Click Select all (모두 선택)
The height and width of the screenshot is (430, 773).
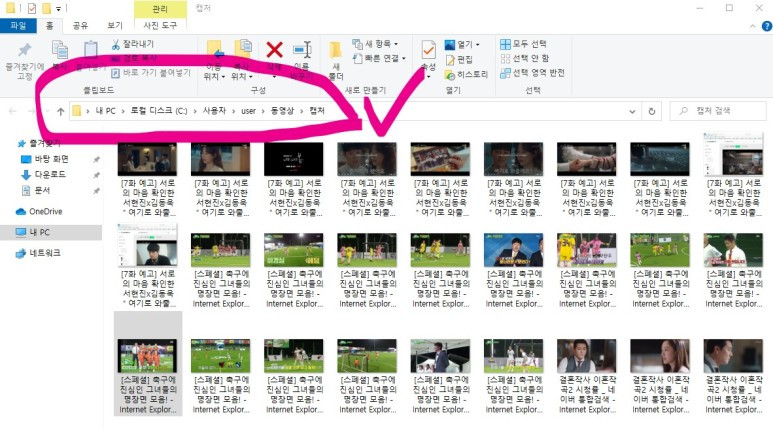(x=523, y=44)
